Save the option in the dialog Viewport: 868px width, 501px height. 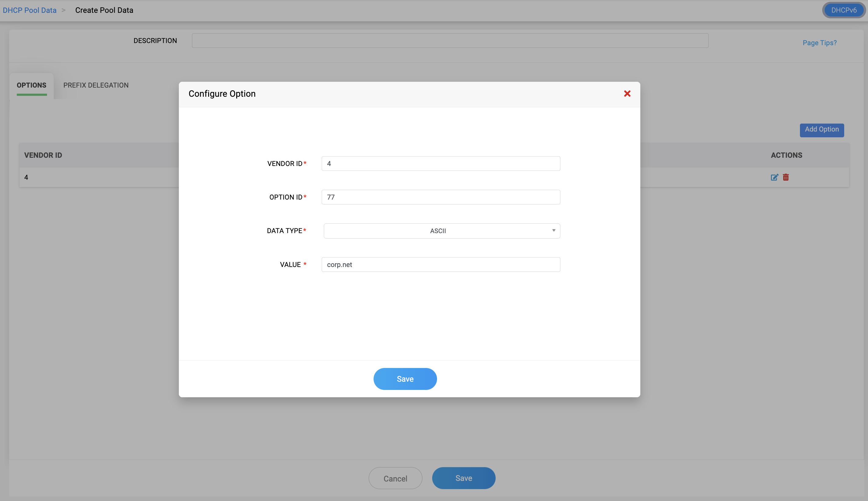click(405, 379)
